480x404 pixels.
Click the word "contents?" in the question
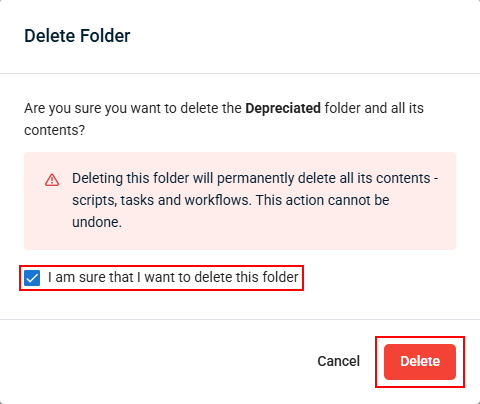coord(55,130)
